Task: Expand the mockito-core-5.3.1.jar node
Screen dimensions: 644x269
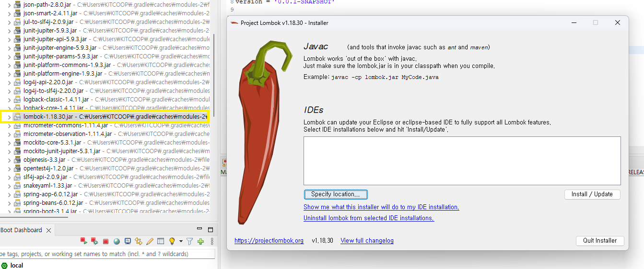Action: coord(9,143)
